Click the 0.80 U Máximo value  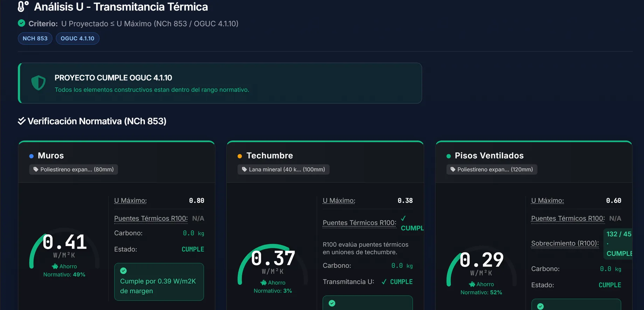pyautogui.click(x=196, y=201)
